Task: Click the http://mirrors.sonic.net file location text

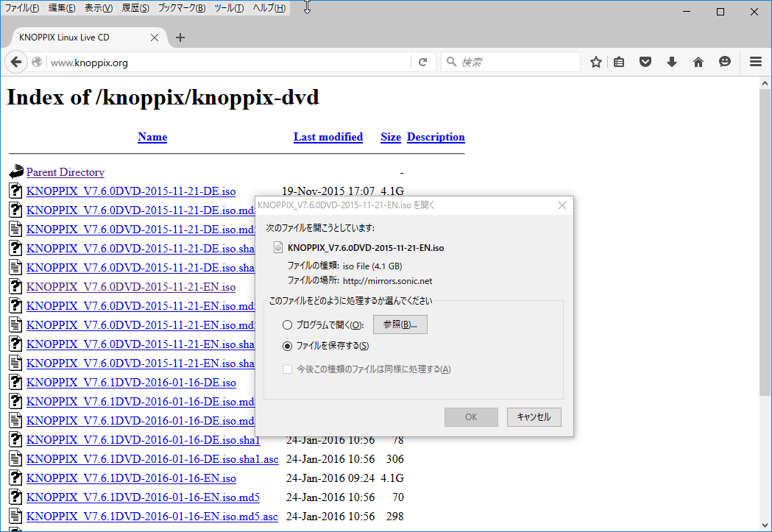Action: coord(388,281)
